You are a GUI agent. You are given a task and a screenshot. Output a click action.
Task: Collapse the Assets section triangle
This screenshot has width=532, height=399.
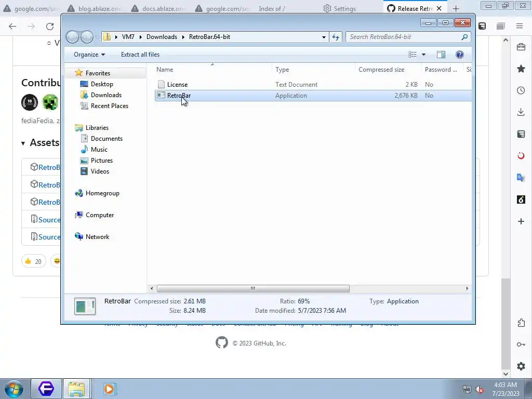coord(23,143)
